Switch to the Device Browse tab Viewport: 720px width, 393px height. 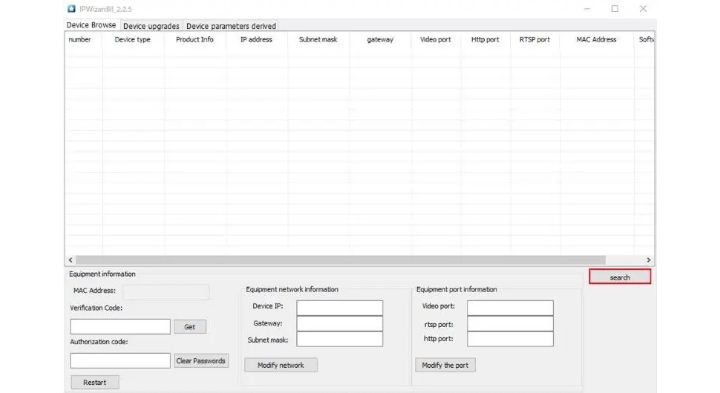point(91,25)
